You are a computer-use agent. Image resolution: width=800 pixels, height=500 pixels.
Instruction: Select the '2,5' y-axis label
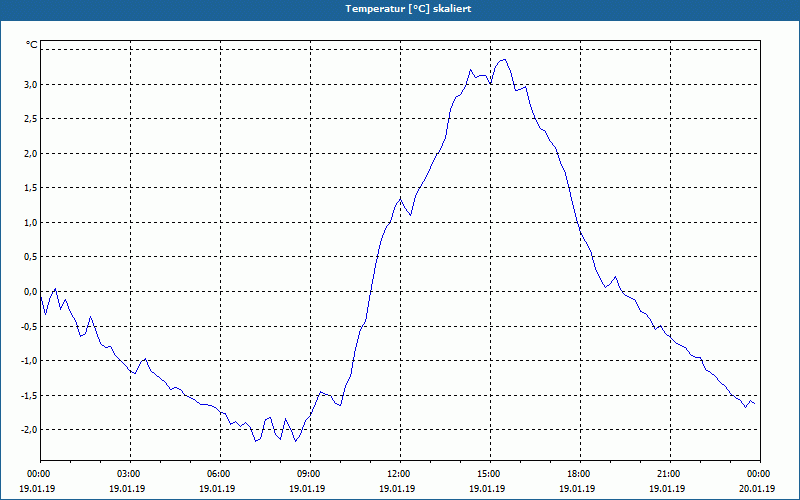click(31, 119)
